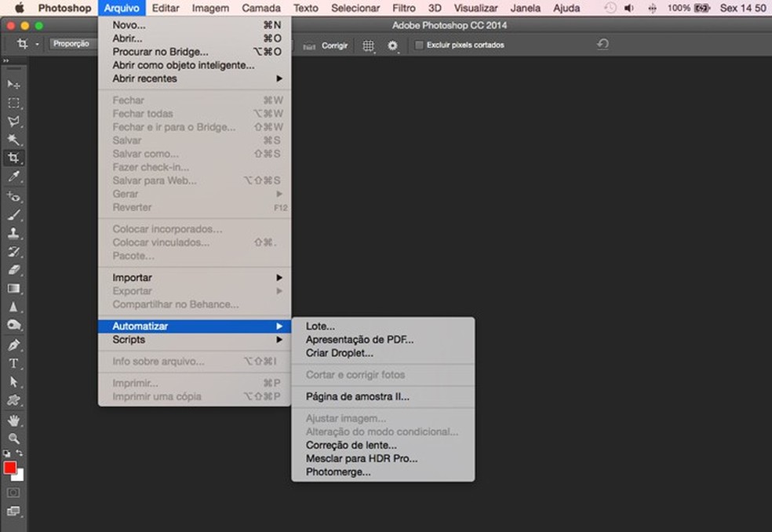
Task: Select the Gradient tool
Action: (13, 289)
